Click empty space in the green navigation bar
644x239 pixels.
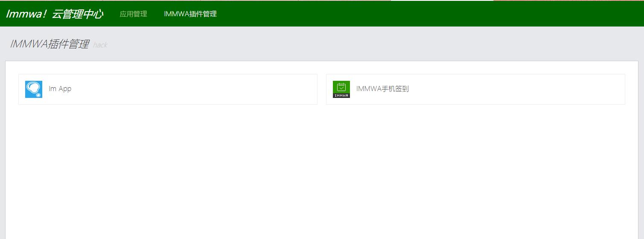click(x=427, y=14)
